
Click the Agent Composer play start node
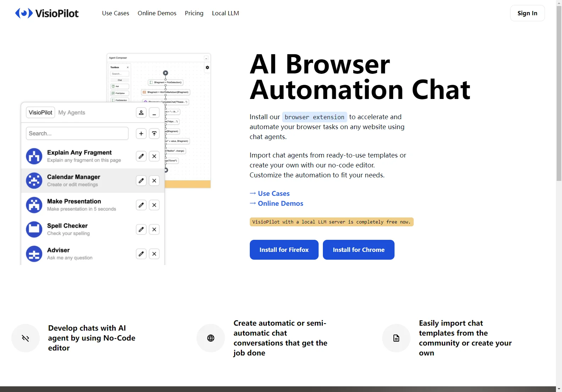coord(165,73)
